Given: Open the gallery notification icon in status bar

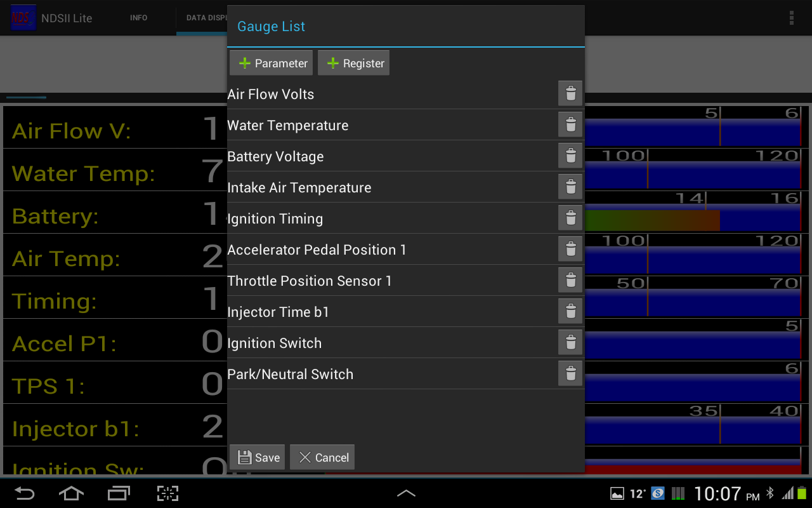Looking at the screenshot, I should click(x=617, y=493).
